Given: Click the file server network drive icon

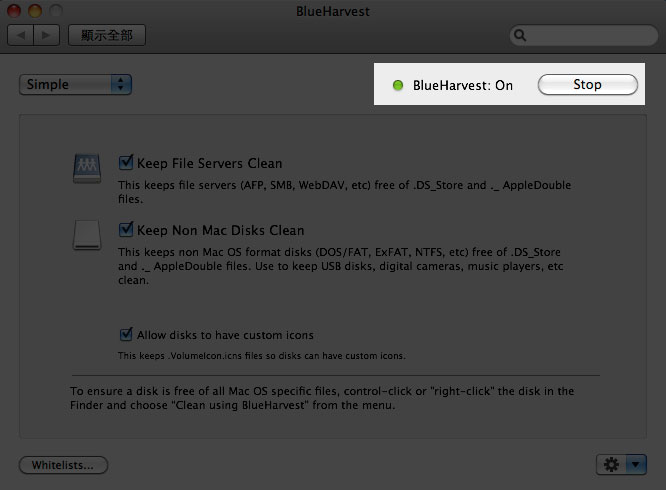Looking at the screenshot, I should click(x=87, y=168).
